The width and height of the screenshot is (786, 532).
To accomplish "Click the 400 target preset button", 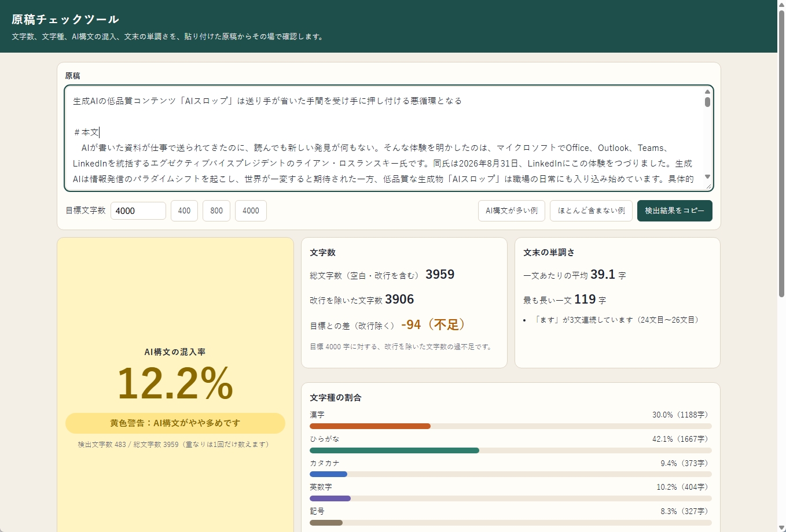I will (184, 210).
